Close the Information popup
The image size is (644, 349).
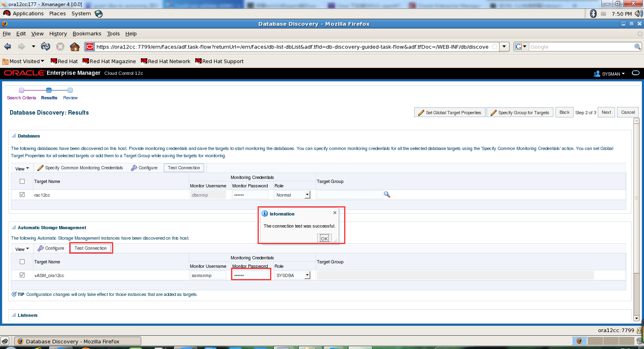(x=335, y=213)
